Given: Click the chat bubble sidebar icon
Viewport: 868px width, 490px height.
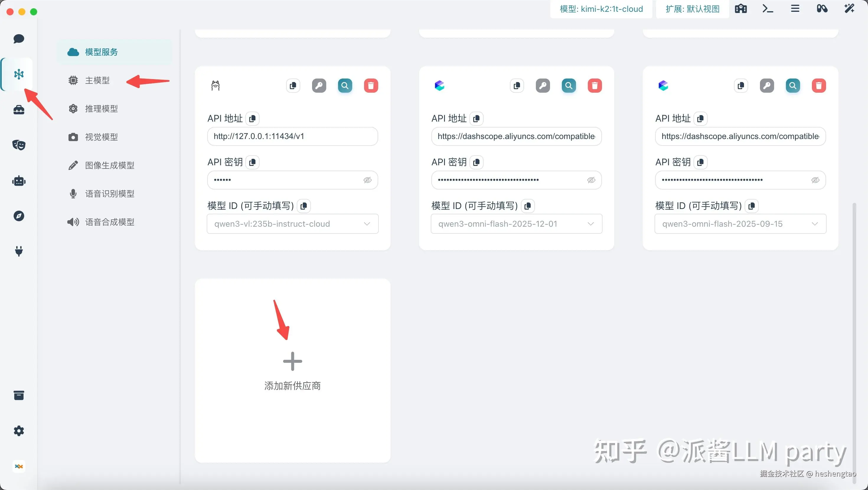Looking at the screenshot, I should [19, 38].
